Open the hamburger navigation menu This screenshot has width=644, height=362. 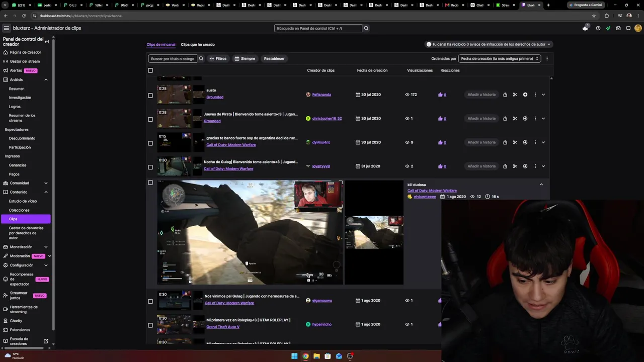7,28
